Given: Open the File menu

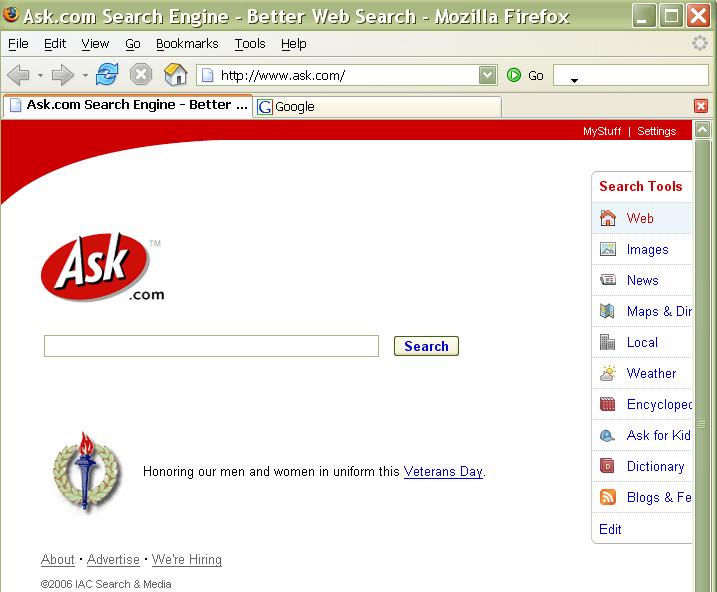Looking at the screenshot, I should point(18,44).
